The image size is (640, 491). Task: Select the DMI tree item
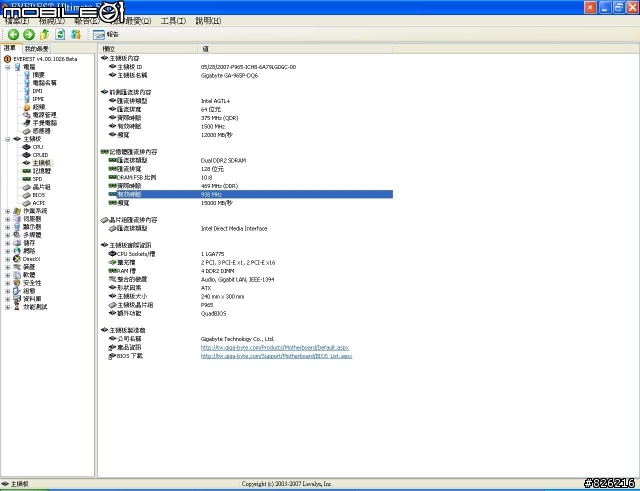pyautogui.click(x=38, y=91)
